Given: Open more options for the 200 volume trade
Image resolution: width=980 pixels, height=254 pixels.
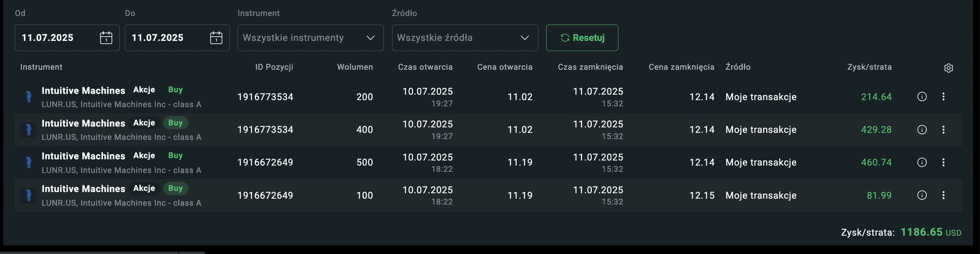Looking at the screenshot, I should point(943,97).
